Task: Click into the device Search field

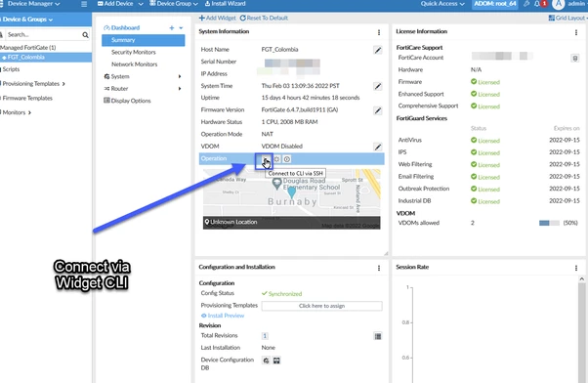Action: click(43, 35)
